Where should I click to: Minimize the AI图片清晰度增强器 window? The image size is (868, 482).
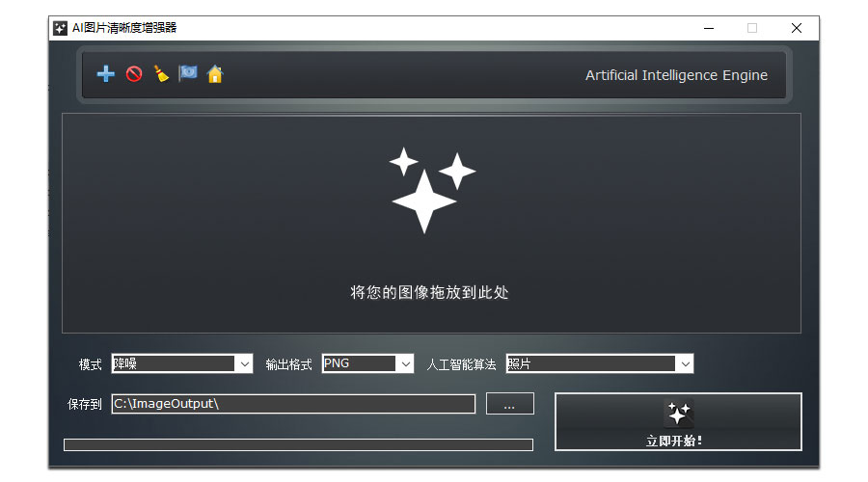coord(709,28)
